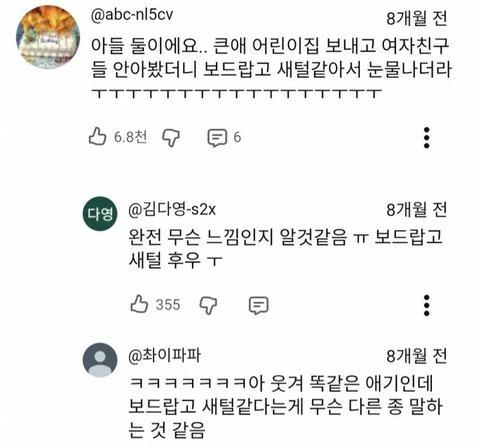Click 8개월 전 timestamp on @촤이파파 reply

point(417,356)
